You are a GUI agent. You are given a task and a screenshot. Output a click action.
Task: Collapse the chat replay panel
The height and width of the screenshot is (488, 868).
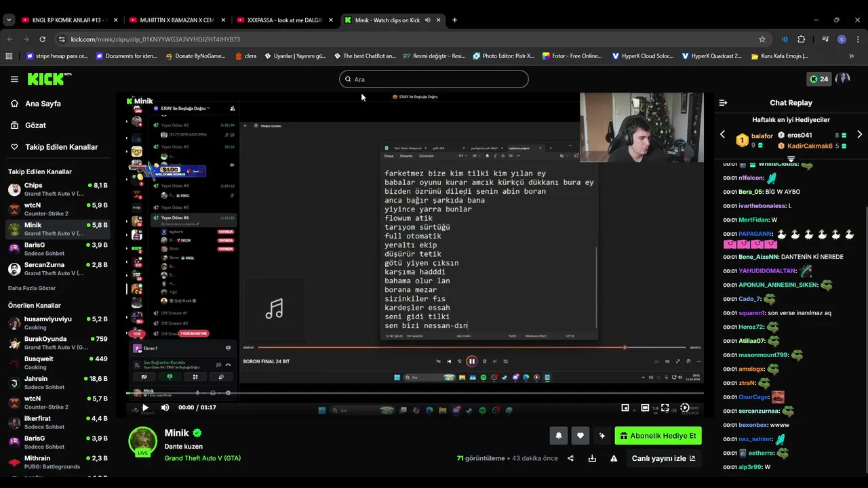tap(723, 103)
